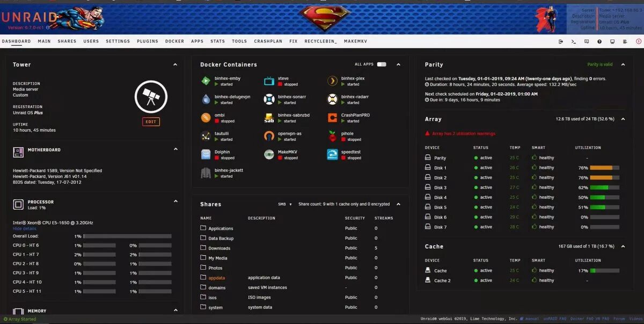644x324 pixels.
Task: Click the xteve container icon
Action: [269, 81]
